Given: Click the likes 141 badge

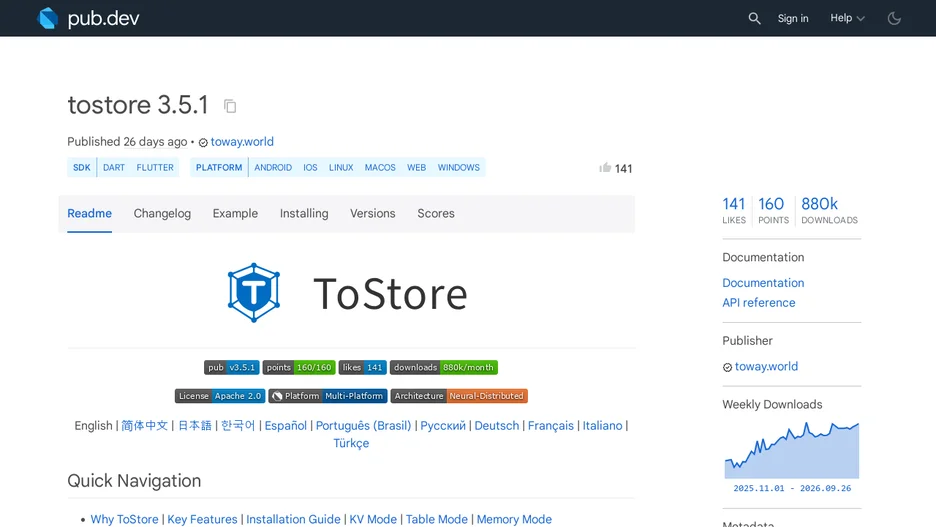Looking at the screenshot, I should click(362, 368).
